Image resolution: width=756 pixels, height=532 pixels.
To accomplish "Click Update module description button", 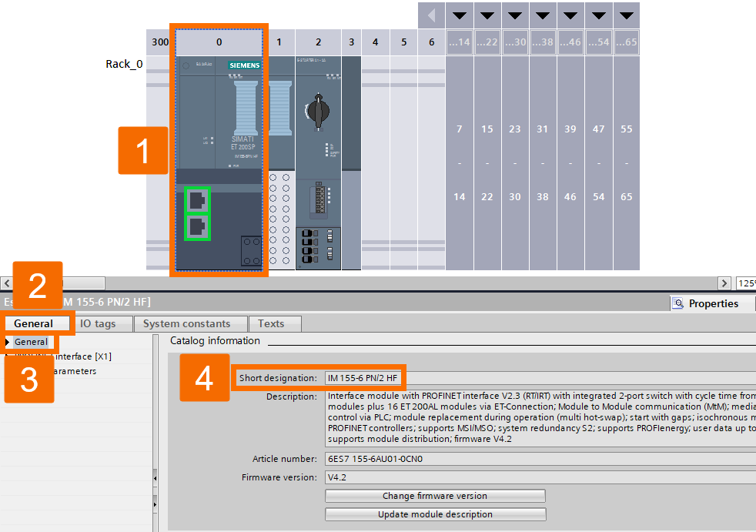I will 435,514.
